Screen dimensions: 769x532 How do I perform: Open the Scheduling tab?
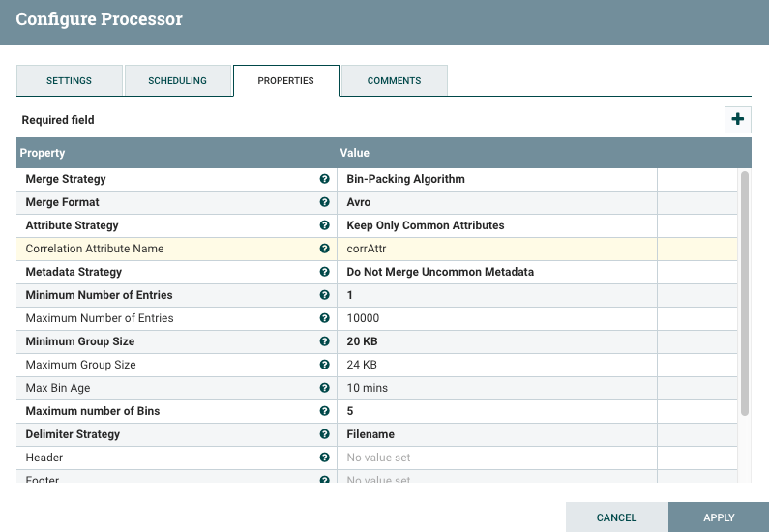[178, 81]
